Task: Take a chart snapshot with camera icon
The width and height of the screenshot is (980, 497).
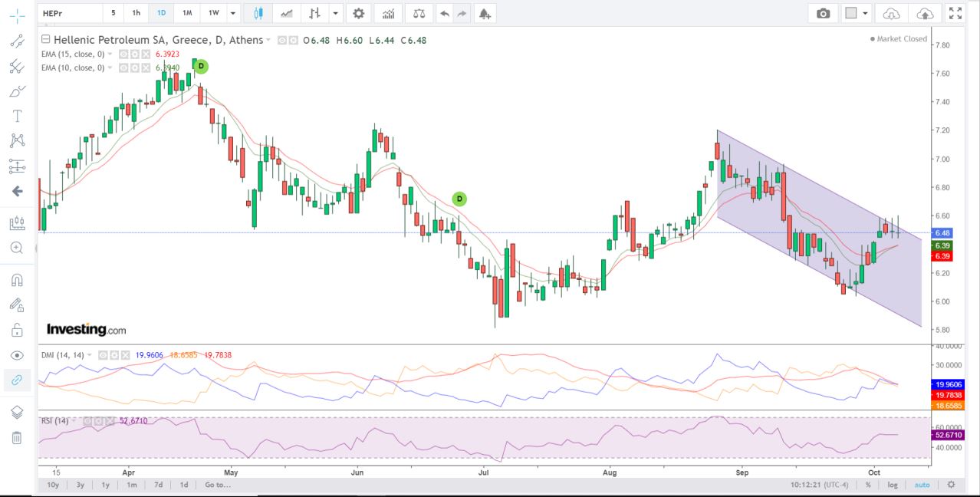Action: coord(823,13)
